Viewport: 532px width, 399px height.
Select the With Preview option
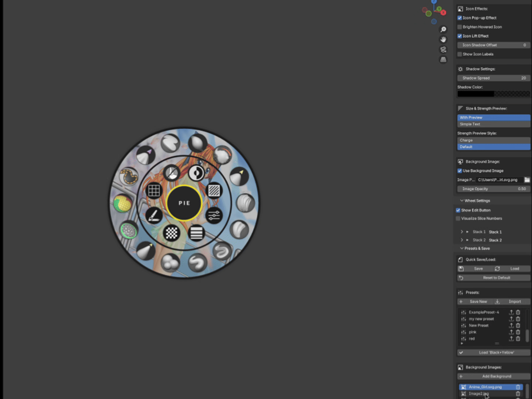[494, 117]
